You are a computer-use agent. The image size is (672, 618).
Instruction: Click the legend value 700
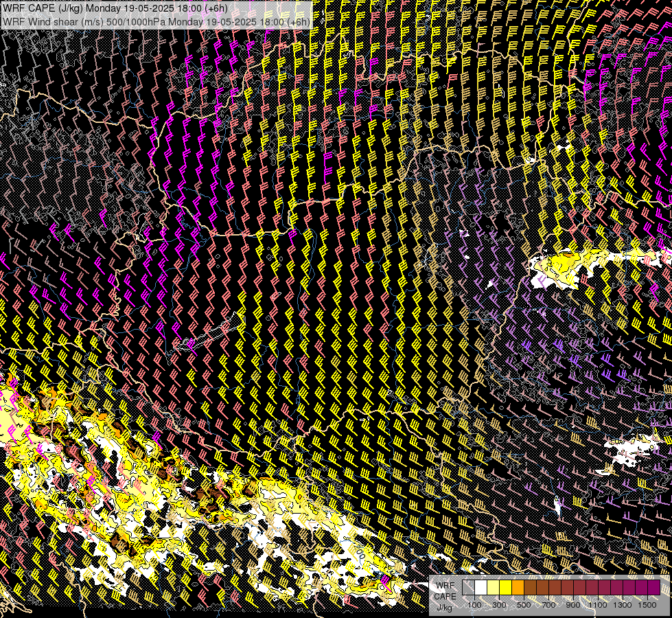pyautogui.click(x=548, y=605)
